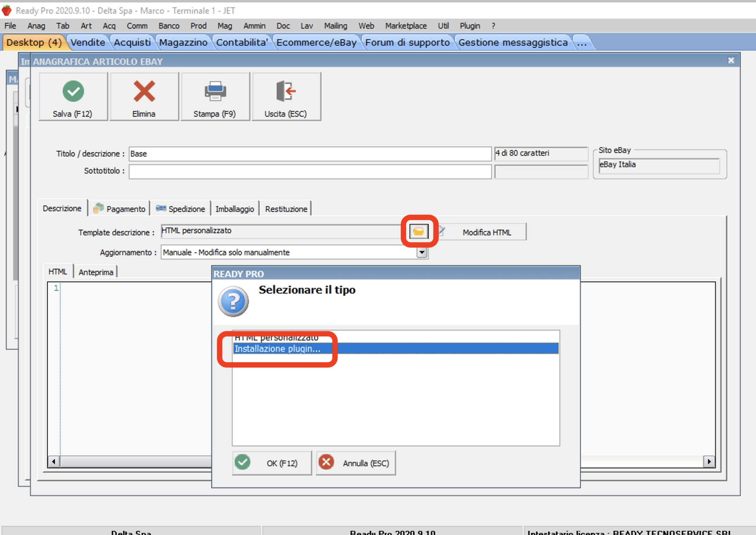Expand the Aggiornamento dropdown arrow

pos(422,252)
